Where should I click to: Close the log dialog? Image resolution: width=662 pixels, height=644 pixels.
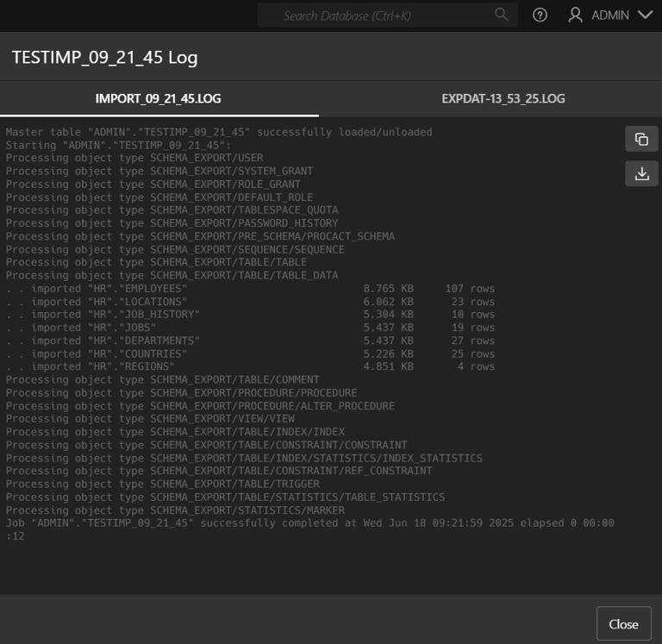623,623
